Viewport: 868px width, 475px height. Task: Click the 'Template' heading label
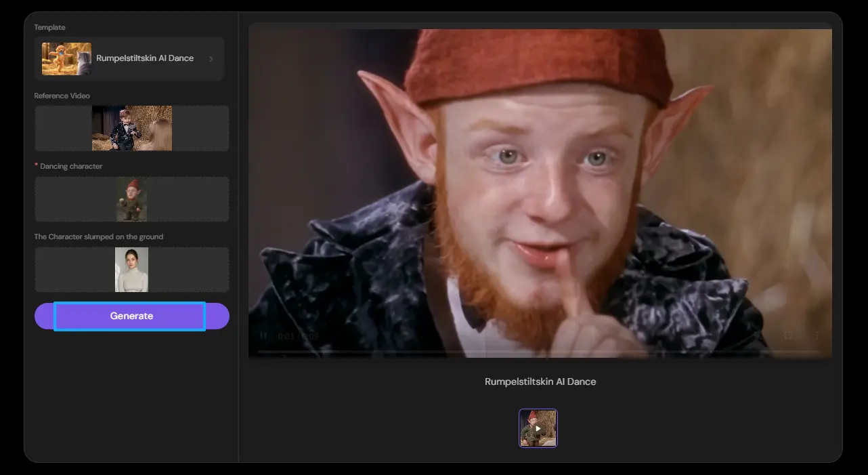(x=50, y=27)
